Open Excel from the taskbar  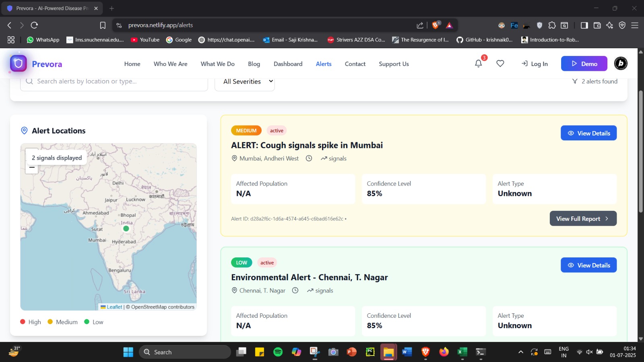[x=462, y=352]
